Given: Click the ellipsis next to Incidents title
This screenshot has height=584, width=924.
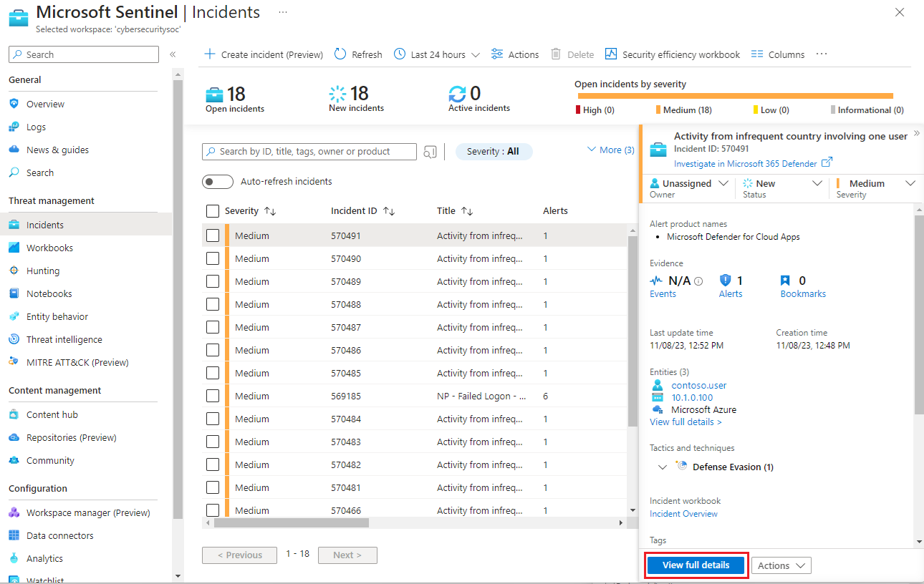Looking at the screenshot, I should click(283, 12).
